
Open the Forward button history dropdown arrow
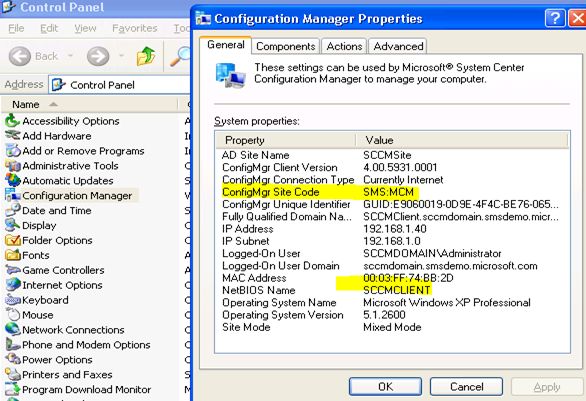pos(121,56)
